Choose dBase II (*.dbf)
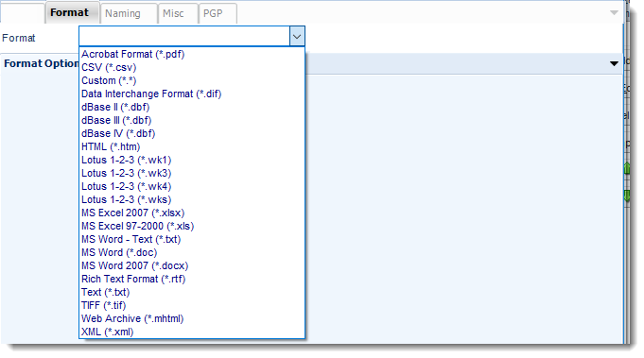 coord(192,107)
